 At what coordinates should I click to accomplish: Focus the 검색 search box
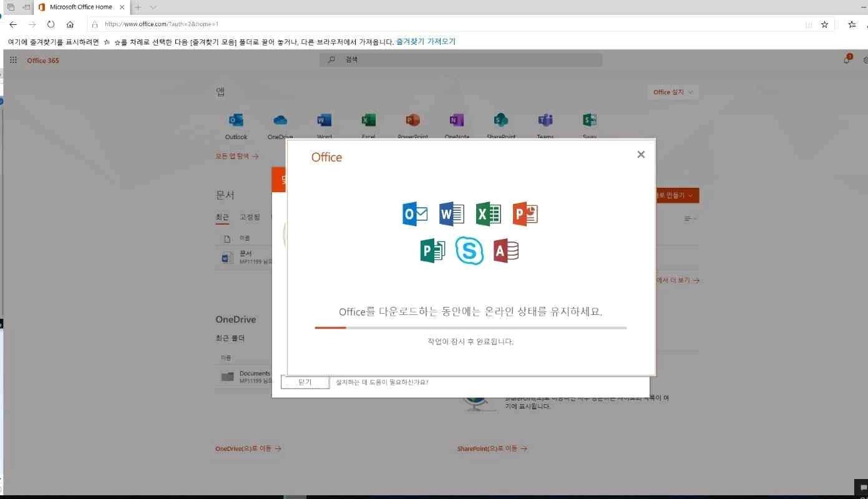coord(462,60)
